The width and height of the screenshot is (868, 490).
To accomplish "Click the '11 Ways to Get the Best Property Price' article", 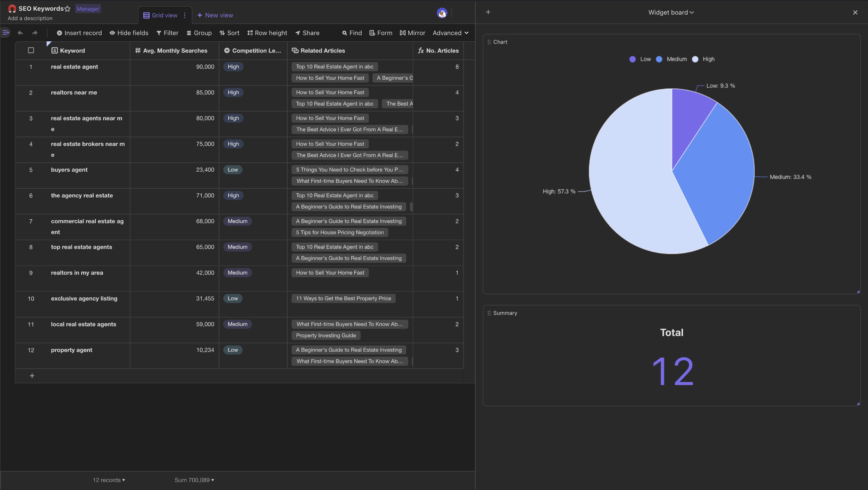I will coord(343,299).
